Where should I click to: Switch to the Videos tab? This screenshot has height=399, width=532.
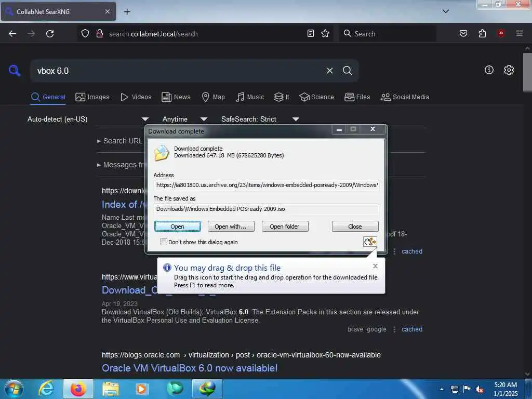[x=136, y=97]
